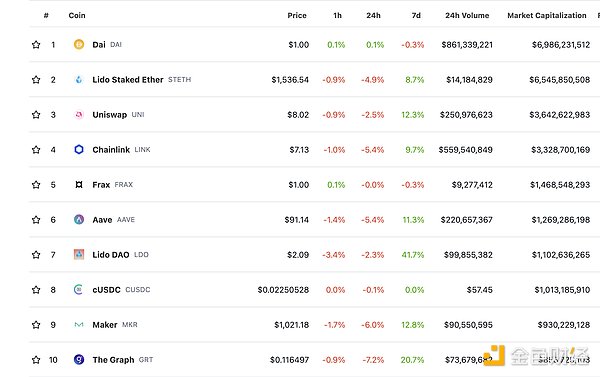Open the Chainlink coin page link
The width and height of the screenshot is (600, 377).
click(x=111, y=150)
